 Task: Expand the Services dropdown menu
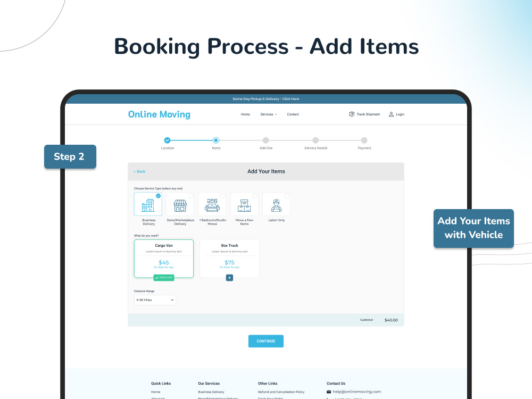(x=268, y=114)
